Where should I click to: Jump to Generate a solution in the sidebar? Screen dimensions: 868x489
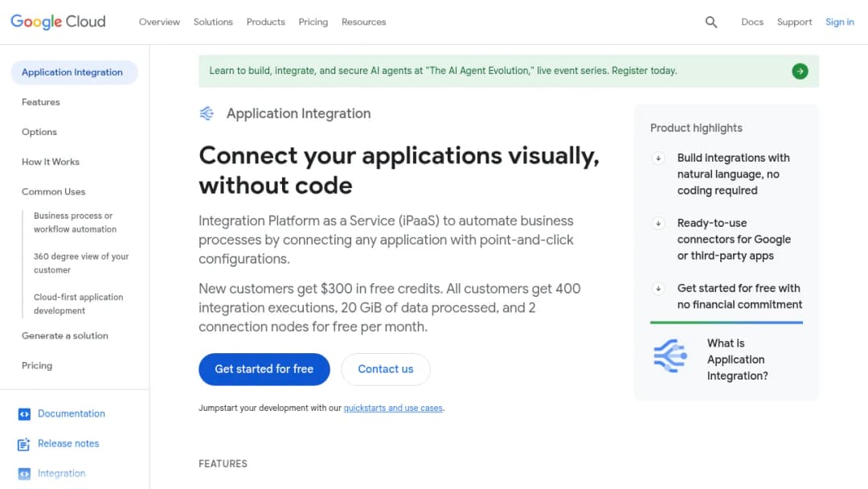65,336
